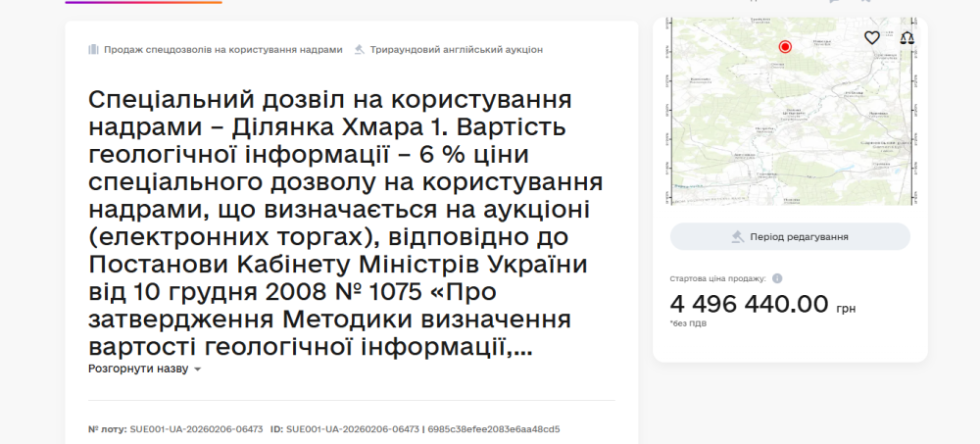
Task: Select Трираундовий англійський аукціон label
Action: click(456, 49)
